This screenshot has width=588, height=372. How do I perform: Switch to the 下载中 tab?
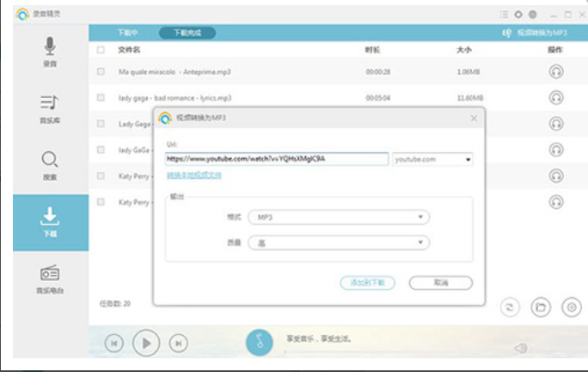tap(127, 33)
